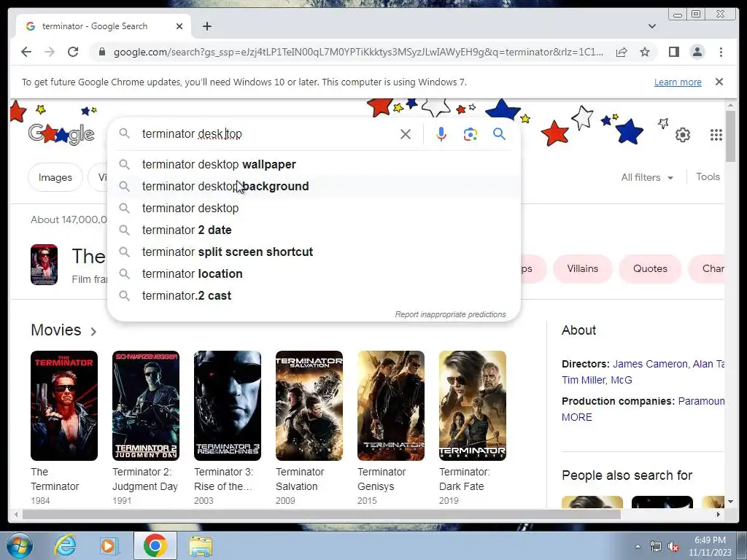Click the muted volume tray icon
Image resolution: width=747 pixels, height=560 pixels.
click(x=673, y=547)
